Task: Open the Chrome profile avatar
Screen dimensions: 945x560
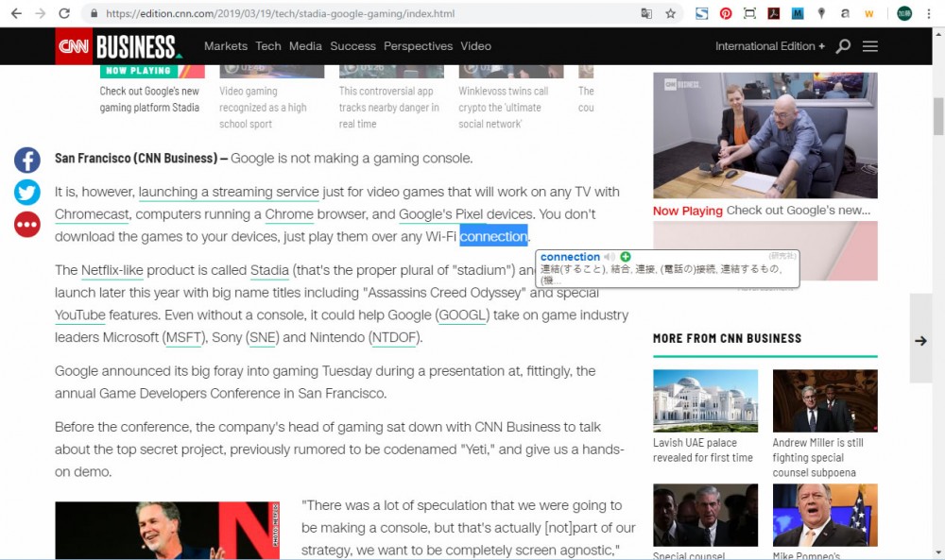Action: point(904,13)
